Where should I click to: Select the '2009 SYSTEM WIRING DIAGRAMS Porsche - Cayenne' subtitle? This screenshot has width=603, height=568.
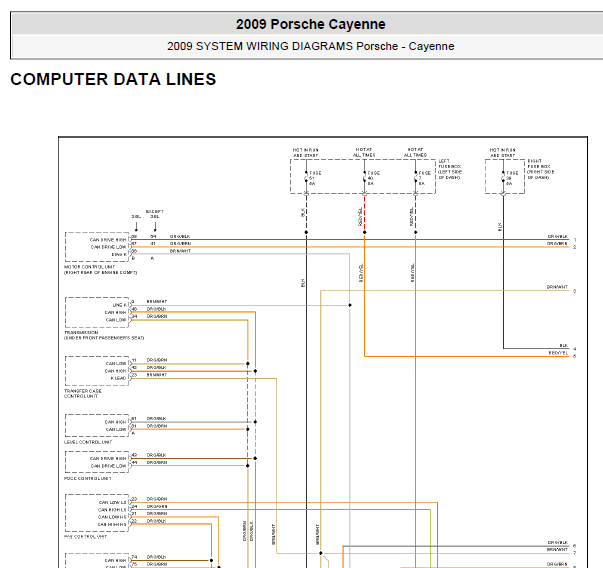(x=310, y=46)
